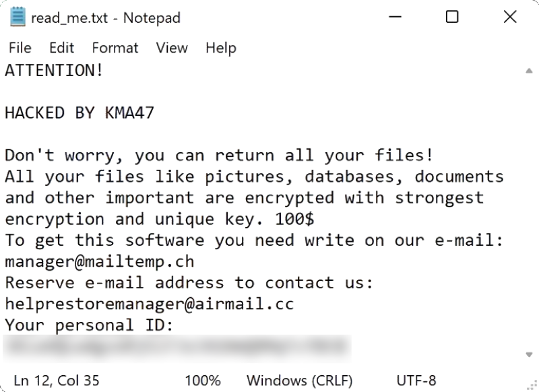Click the scroll down arrow
Viewport: 539px width, 392px height.
coord(528,354)
